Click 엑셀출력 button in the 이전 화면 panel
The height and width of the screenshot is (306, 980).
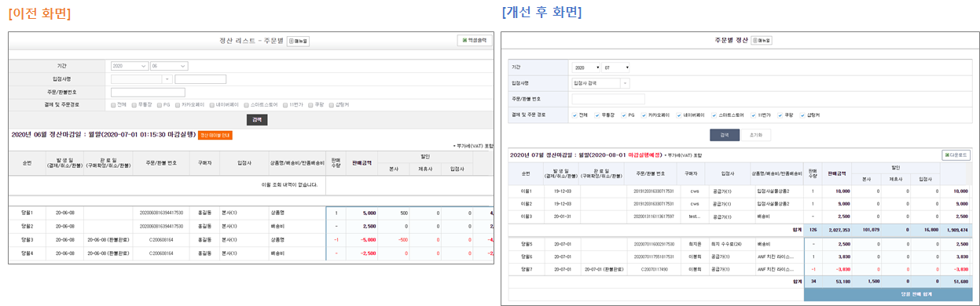coord(474,40)
